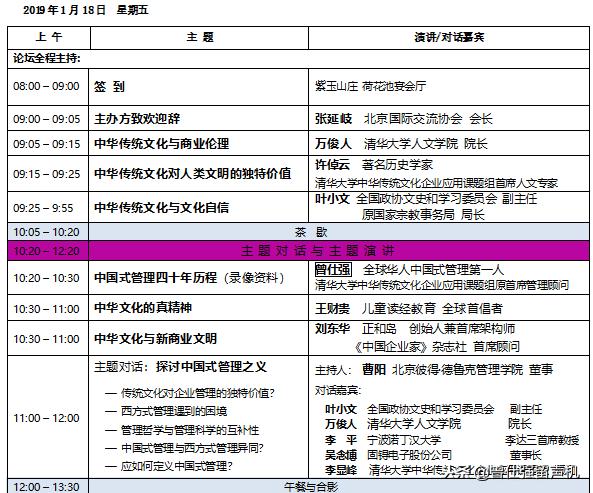Click 著名历史学家 title text
This screenshot has height=493, width=593.
click(397, 164)
